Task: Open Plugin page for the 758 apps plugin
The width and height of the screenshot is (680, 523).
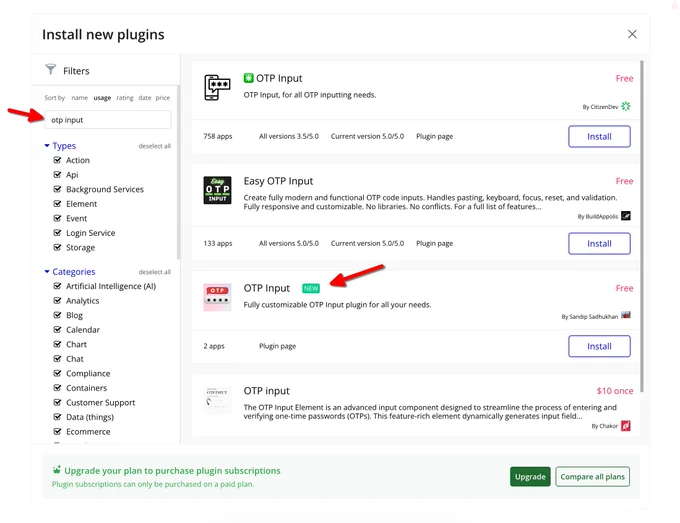Action: click(x=434, y=136)
